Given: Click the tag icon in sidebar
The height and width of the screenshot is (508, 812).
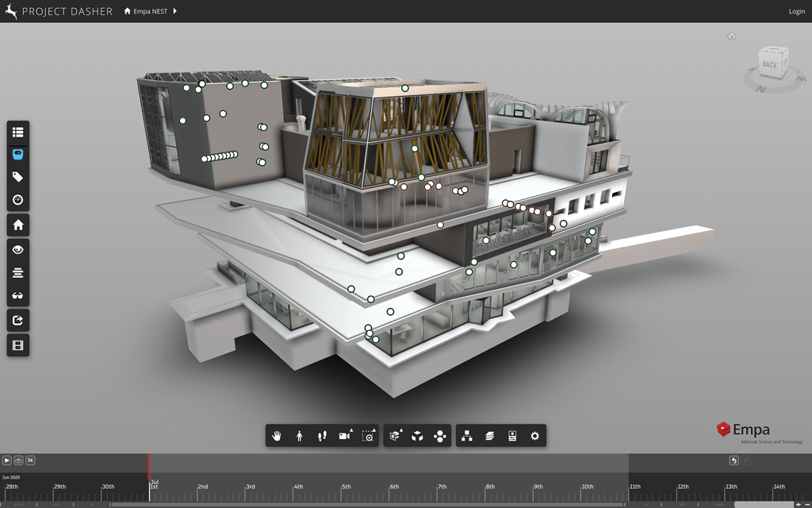Looking at the screenshot, I should pyautogui.click(x=18, y=177).
